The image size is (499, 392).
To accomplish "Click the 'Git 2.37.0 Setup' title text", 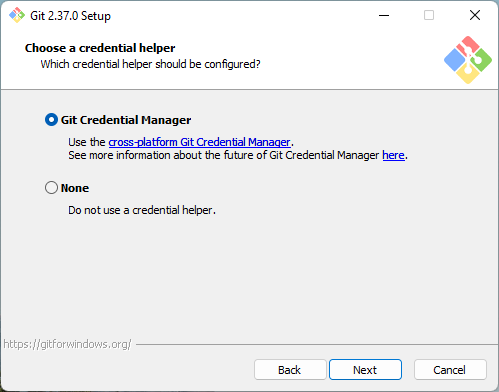I will click(70, 16).
